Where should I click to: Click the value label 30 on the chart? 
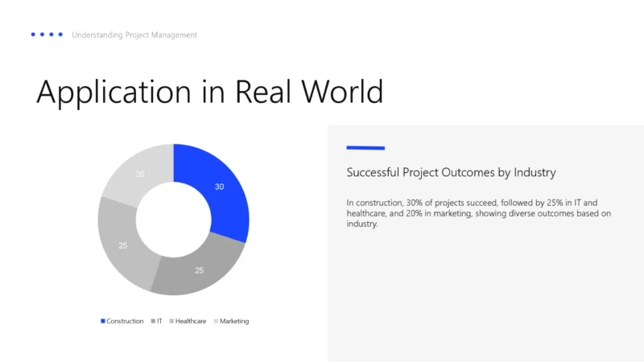point(219,187)
